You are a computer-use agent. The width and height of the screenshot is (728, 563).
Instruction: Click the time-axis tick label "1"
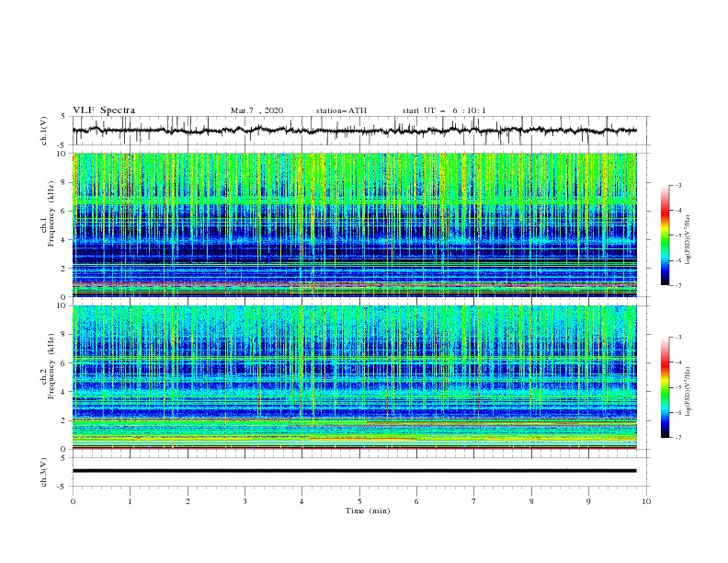tap(130, 501)
